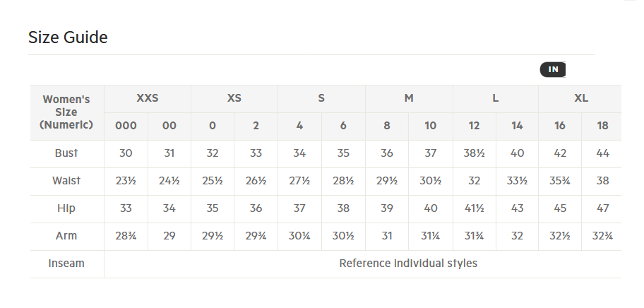Click the Size Guide heading
Screen dimensions: 644x308
[x=68, y=37]
